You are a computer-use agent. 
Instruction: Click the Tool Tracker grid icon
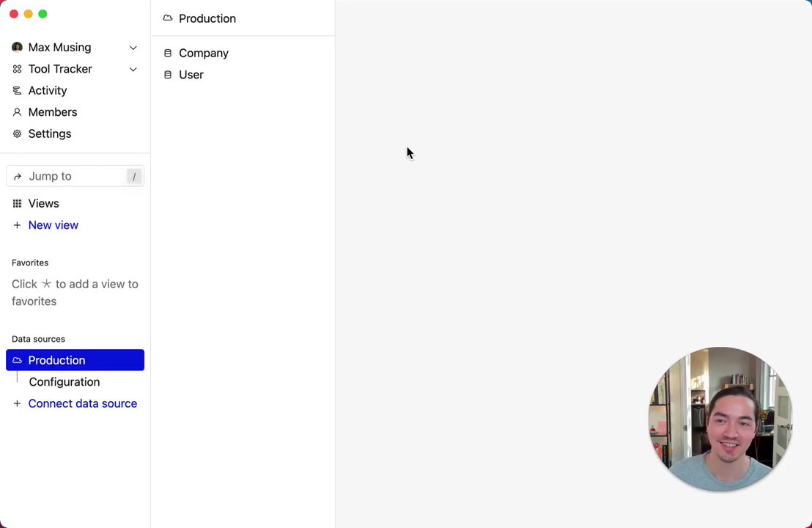tap(17, 69)
